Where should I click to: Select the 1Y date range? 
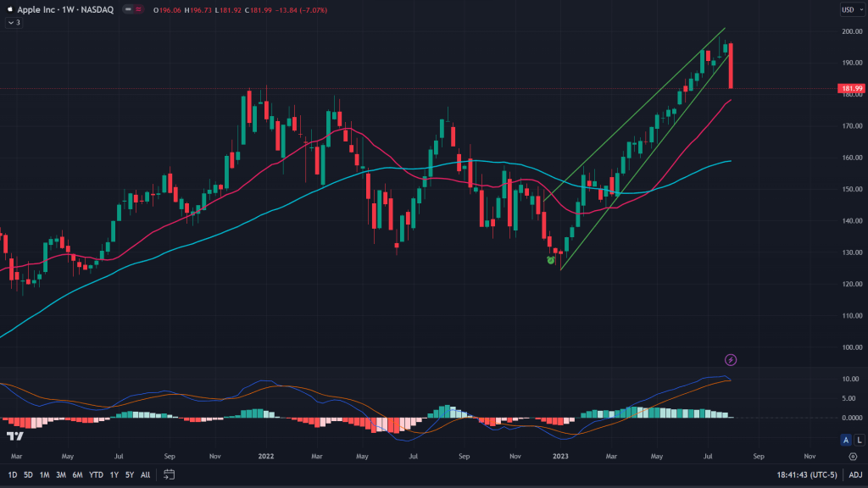114,474
